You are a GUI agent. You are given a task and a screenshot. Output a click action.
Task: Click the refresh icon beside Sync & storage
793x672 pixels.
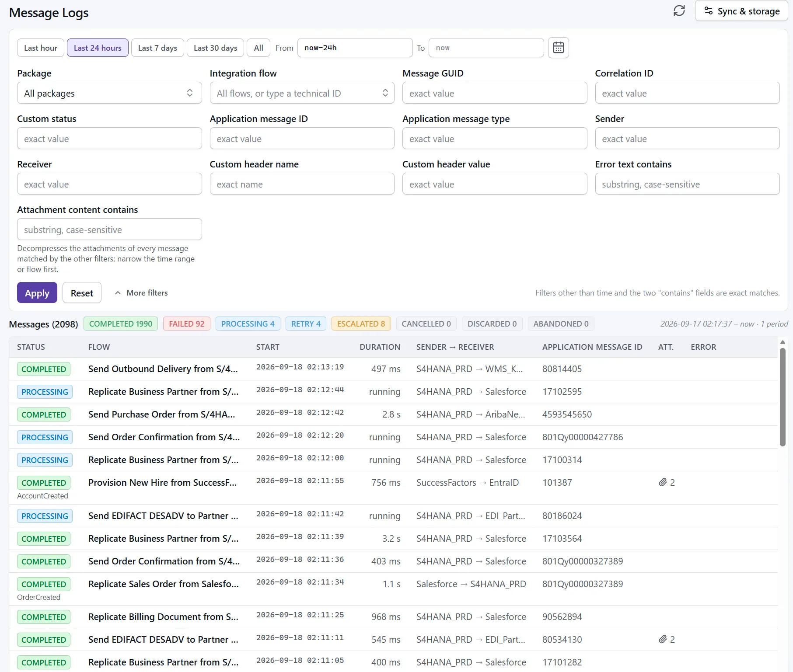pyautogui.click(x=679, y=11)
